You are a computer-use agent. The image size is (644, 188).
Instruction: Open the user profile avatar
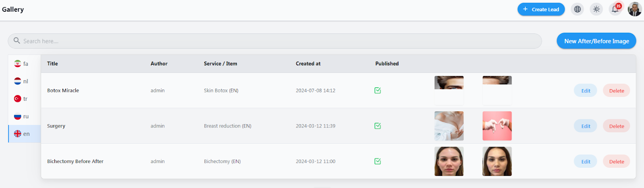coord(635,9)
